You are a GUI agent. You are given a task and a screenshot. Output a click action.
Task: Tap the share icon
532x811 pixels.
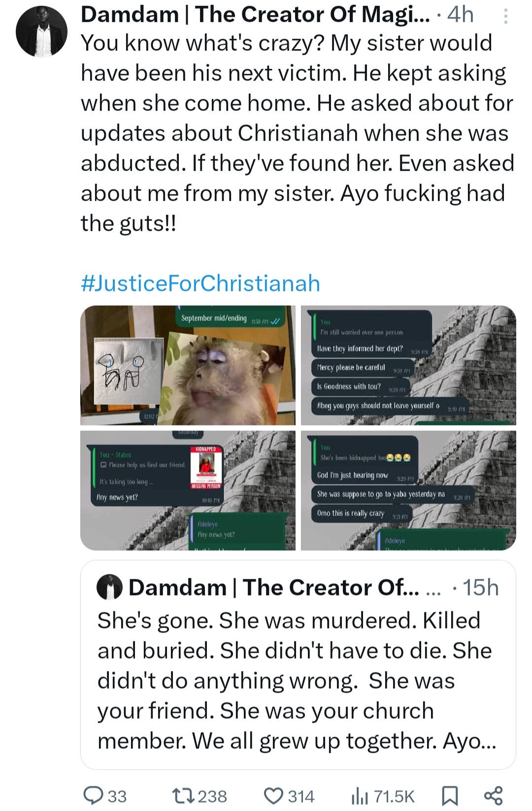493,795
